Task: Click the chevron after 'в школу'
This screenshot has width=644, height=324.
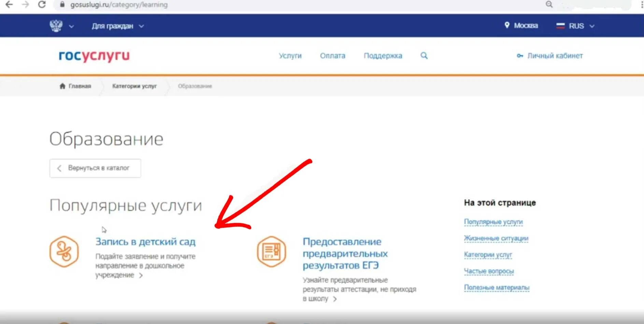Action: 335,299
